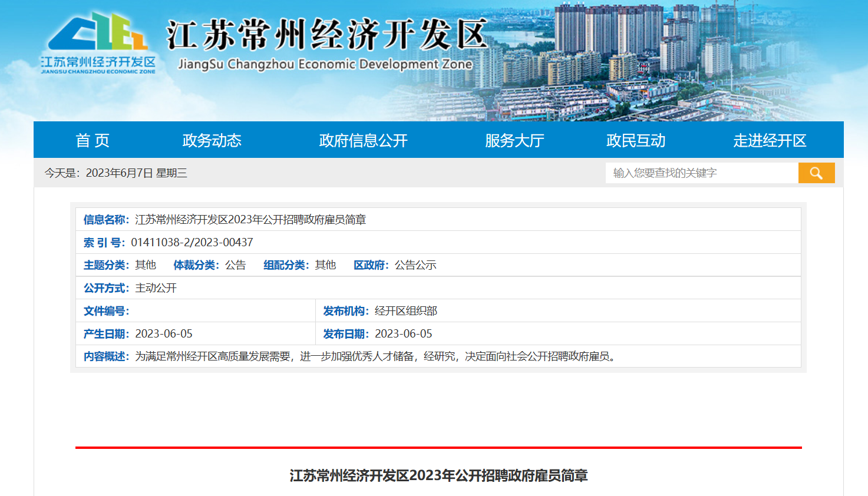Click the index number 01411038-2/2023-00437
868x496 pixels.
tap(192, 242)
